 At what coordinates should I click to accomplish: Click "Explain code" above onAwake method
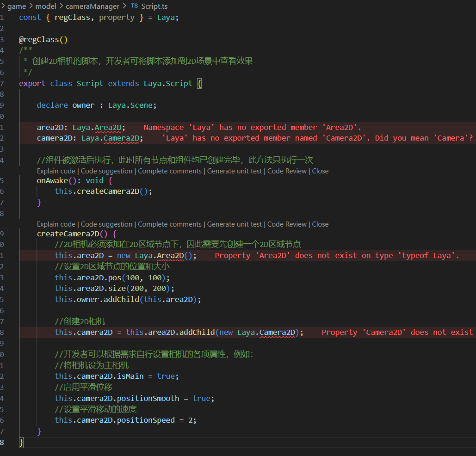click(56, 171)
